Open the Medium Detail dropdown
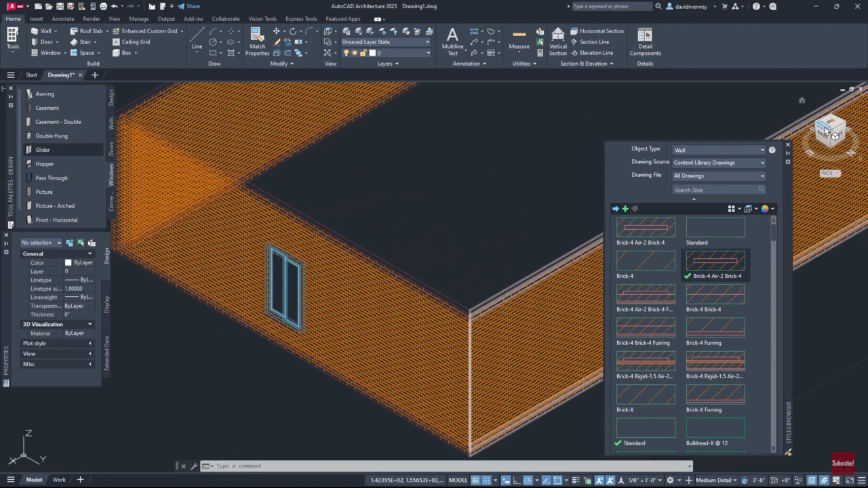 pos(717,480)
